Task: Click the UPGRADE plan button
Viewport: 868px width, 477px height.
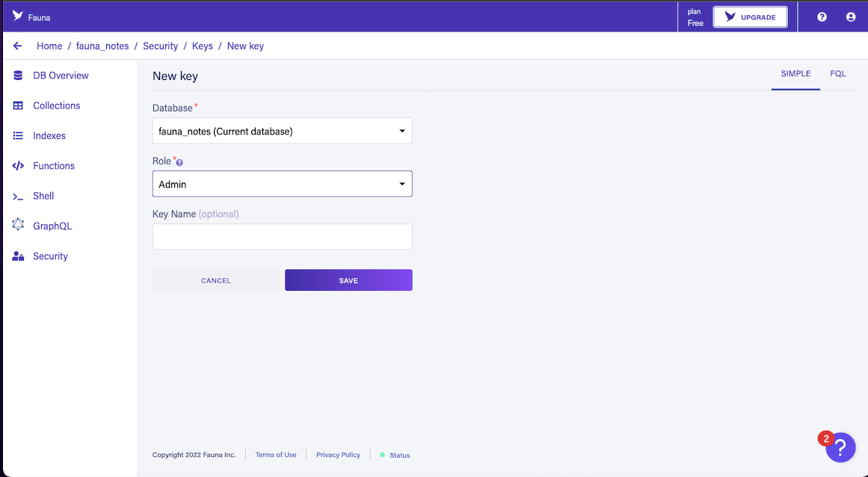Action: point(750,17)
